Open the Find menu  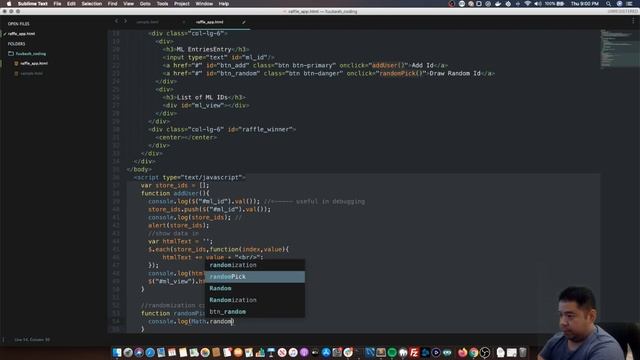coord(112,4)
